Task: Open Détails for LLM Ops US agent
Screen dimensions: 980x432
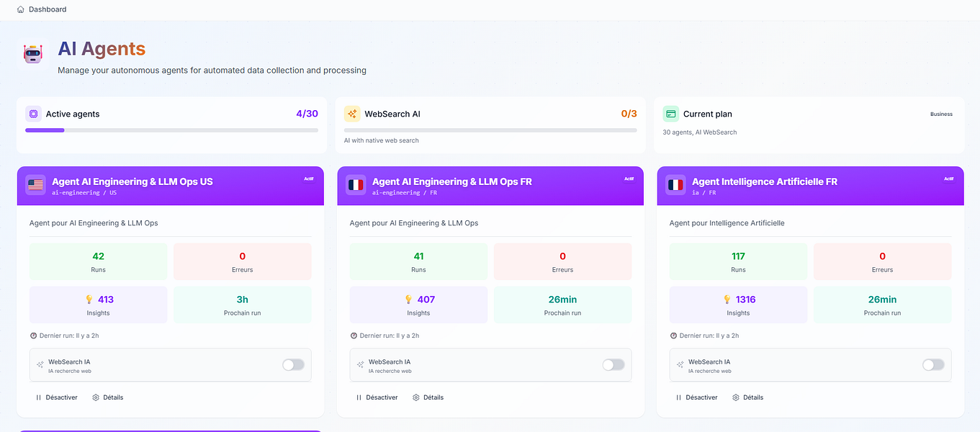Action: [108, 397]
